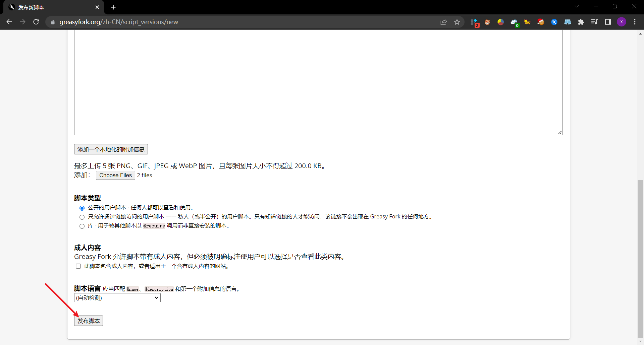Bookmark this page with the star icon

(457, 22)
